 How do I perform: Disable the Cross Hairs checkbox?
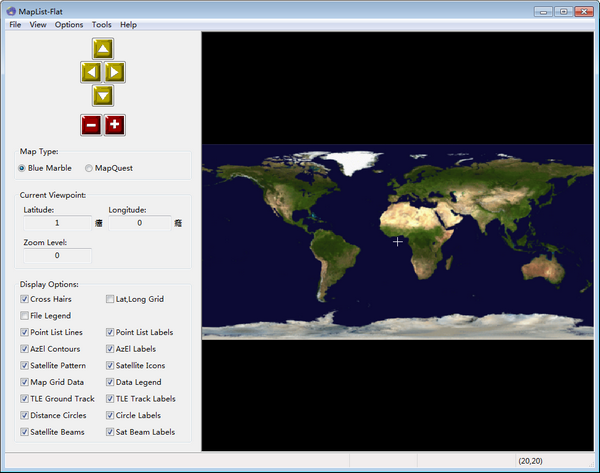point(25,299)
